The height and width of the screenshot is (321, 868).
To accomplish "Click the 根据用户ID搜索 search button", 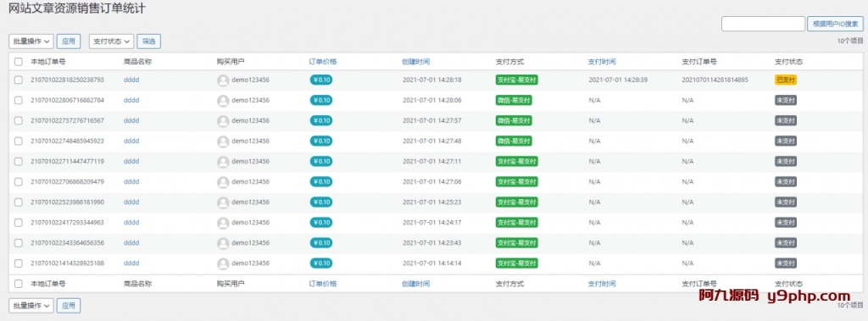I will (x=836, y=24).
